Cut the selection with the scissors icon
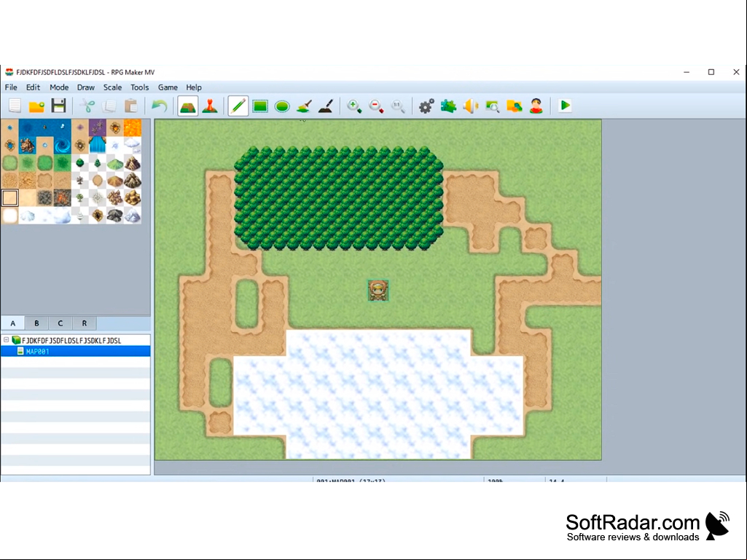The image size is (747, 560). coord(87,106)
